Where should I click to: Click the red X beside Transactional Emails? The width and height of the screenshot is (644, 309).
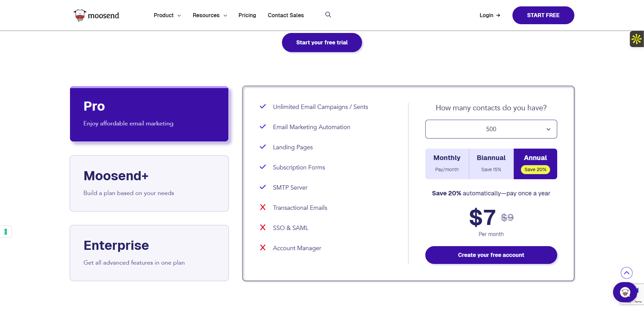(263, 207)
